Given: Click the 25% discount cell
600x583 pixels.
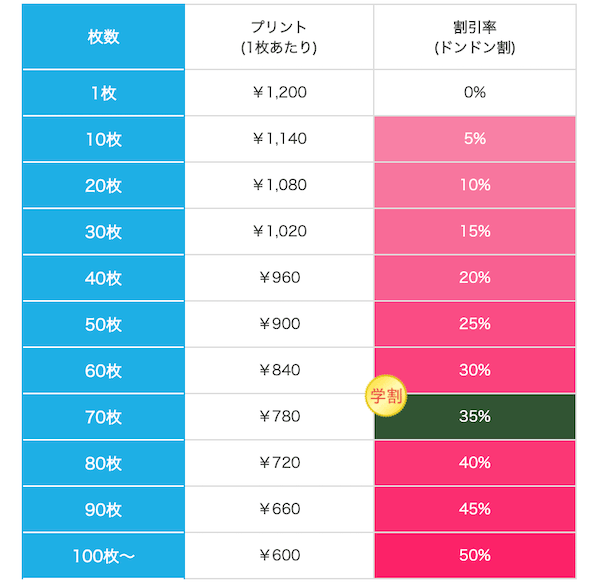Looking at the screenshot, I should (475, 324).
